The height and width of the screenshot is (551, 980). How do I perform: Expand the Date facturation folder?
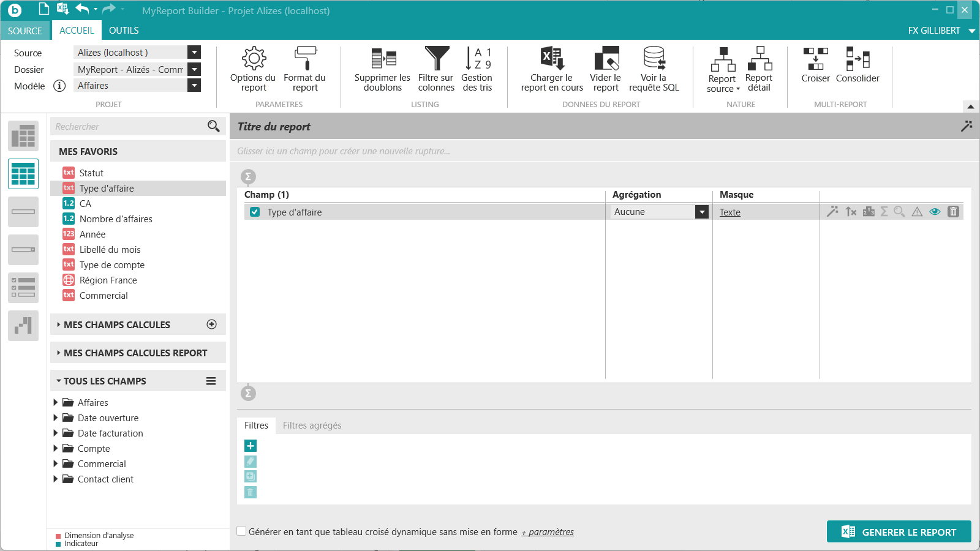56,433
